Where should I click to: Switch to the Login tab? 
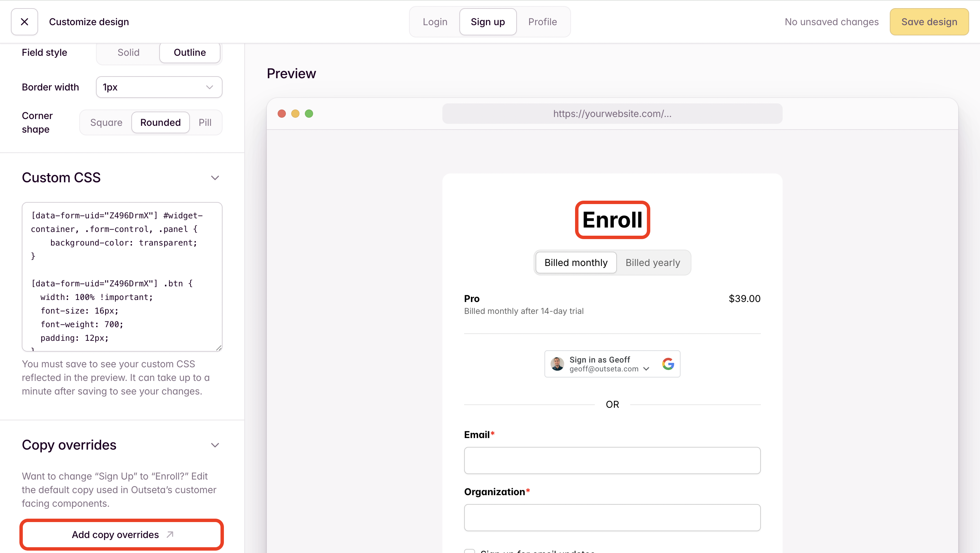(435, 22)
